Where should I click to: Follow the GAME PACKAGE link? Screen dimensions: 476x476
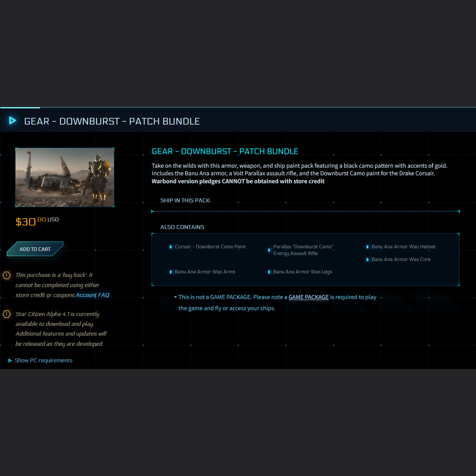point(309,297)
